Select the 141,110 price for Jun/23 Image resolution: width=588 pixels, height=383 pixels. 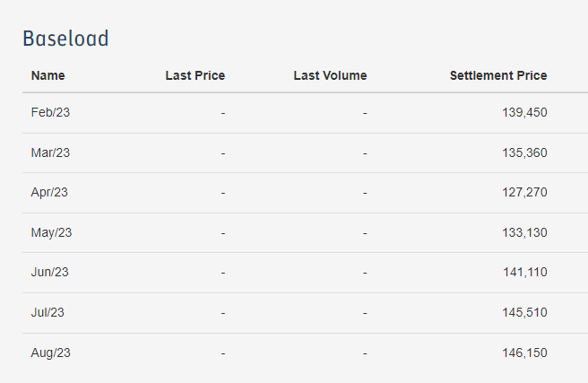coord(525,272)
